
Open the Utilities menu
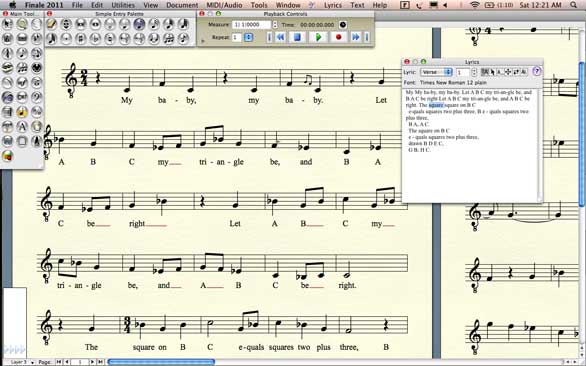[x=123, y=5]
